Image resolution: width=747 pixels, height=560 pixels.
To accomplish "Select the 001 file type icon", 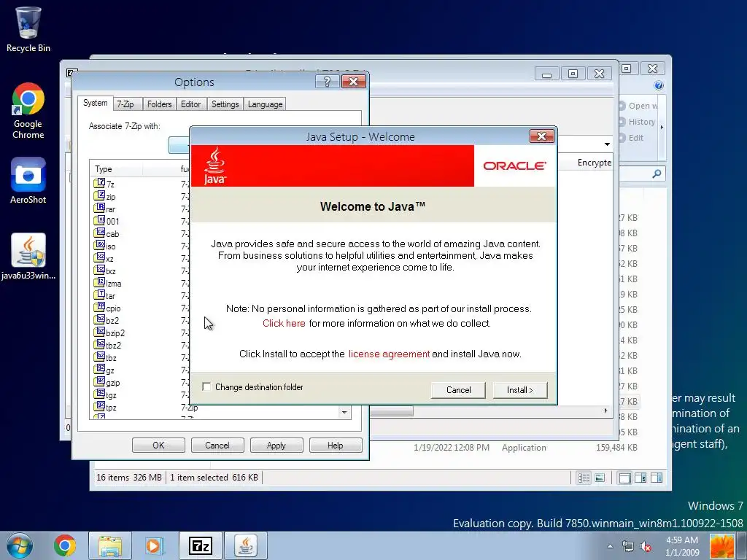I will point(99,220).
